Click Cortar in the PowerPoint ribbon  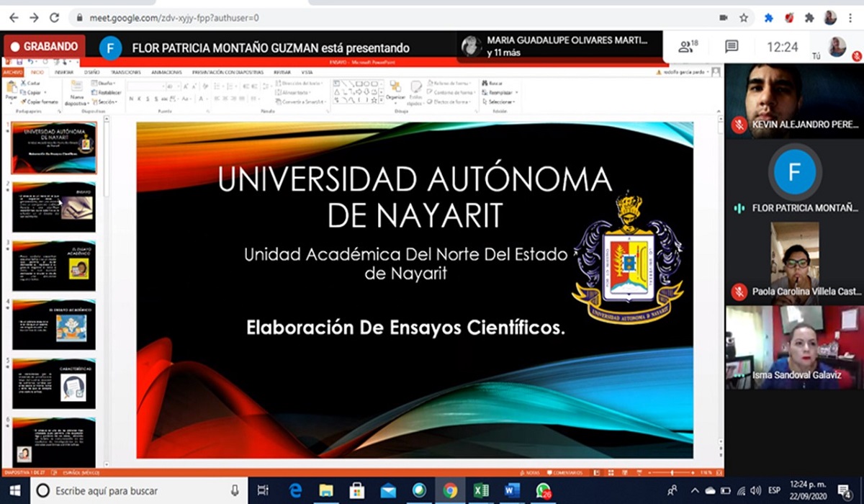pos(30,83)
